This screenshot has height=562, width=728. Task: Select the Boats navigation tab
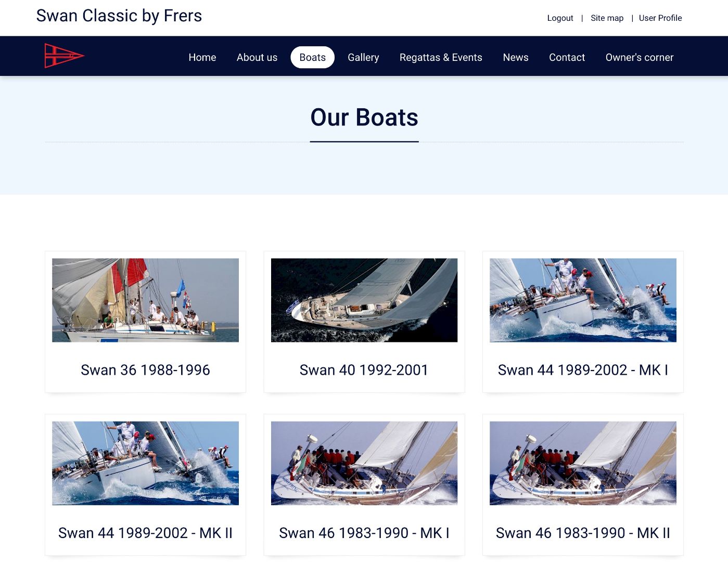[312, 57]
